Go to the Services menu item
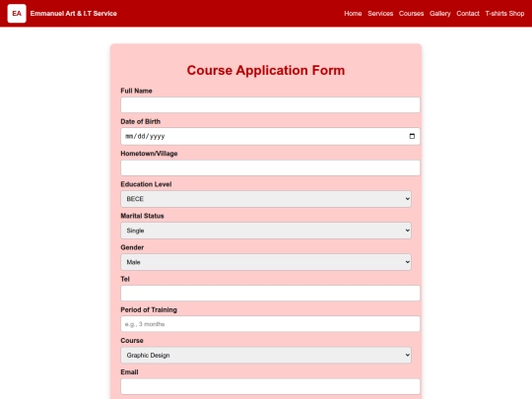532x399 pixels. point(380,14)
